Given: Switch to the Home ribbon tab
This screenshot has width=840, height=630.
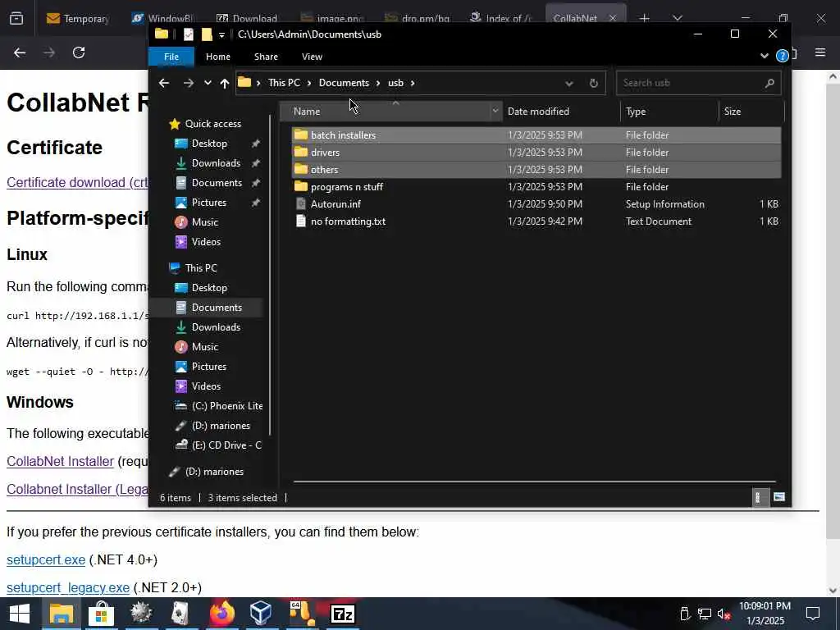Looking at the screenshot, I should [x=218, y=57].
